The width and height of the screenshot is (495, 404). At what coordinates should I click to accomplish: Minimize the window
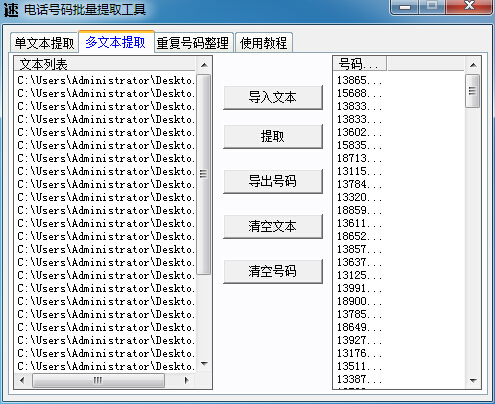point(405,7)
